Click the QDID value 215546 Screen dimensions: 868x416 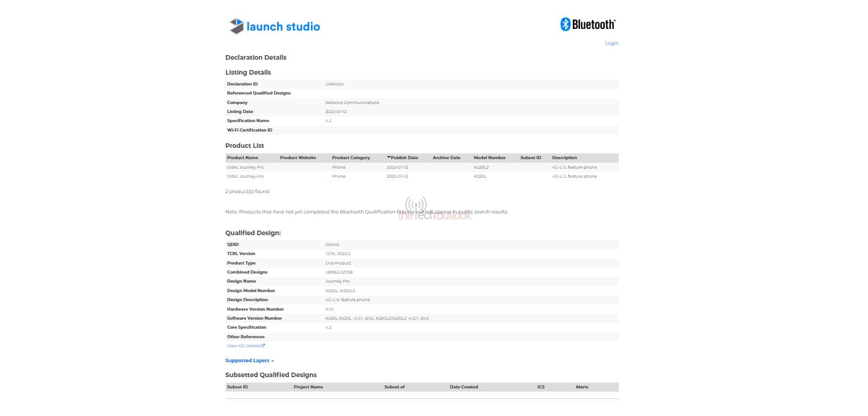[332, 245]
